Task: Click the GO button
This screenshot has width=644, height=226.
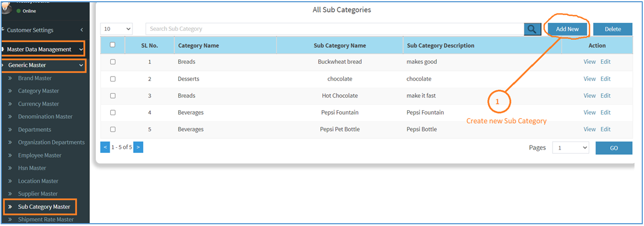Action: [x=614, y=148]
